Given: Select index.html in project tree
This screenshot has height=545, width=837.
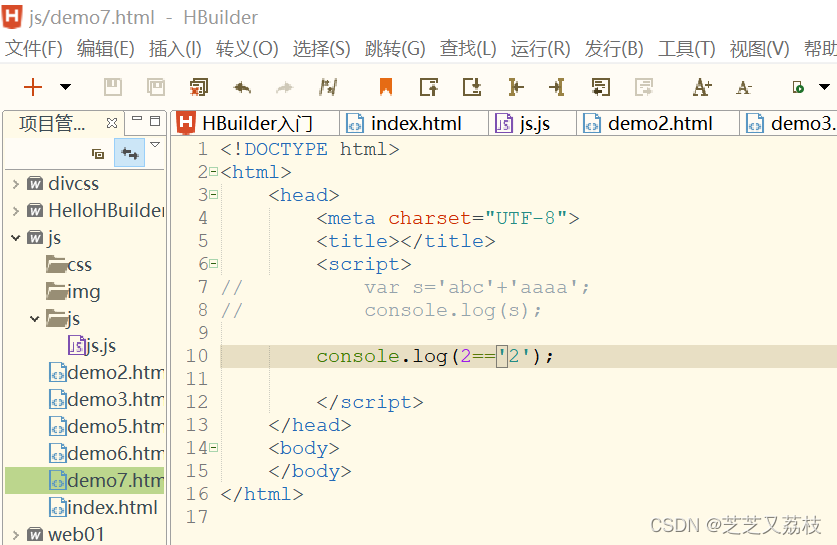Looking at the screenshot, I should click(104, 507).
